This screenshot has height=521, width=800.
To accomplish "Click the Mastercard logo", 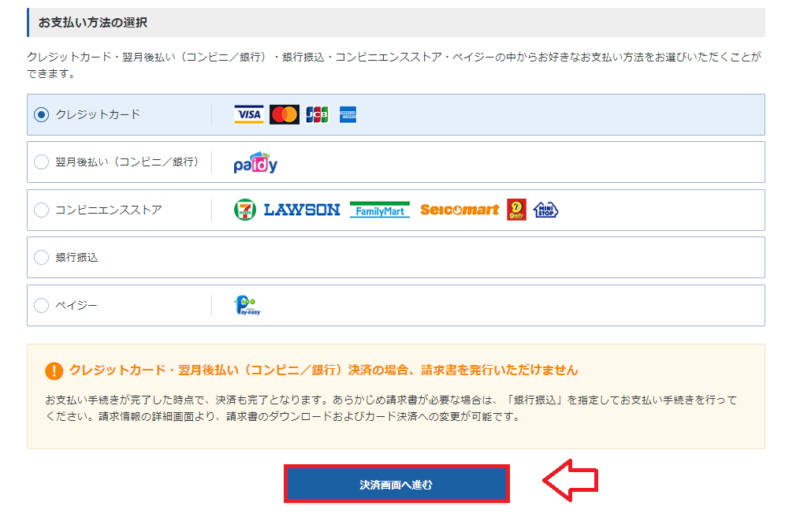I will (284, 114).
